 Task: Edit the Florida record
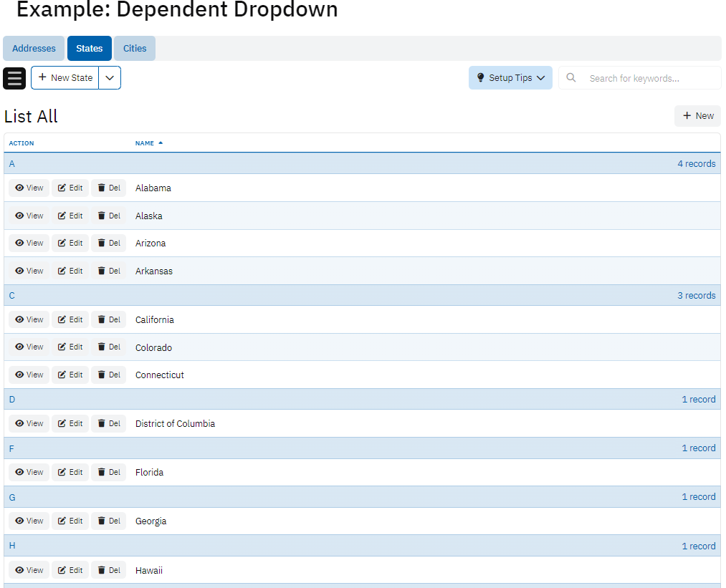coord(70,473)
